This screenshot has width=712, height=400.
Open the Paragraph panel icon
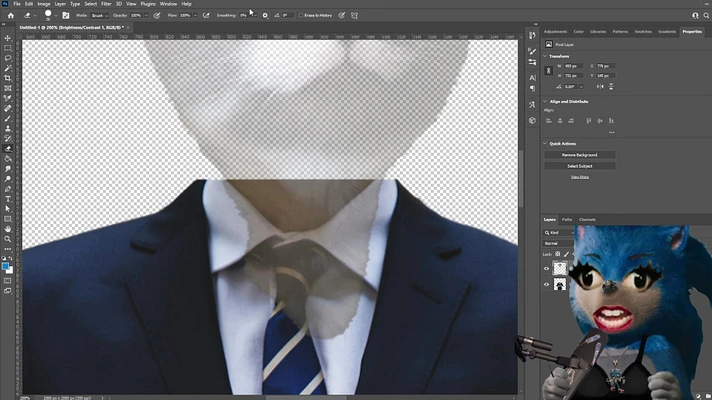[533, 89]
